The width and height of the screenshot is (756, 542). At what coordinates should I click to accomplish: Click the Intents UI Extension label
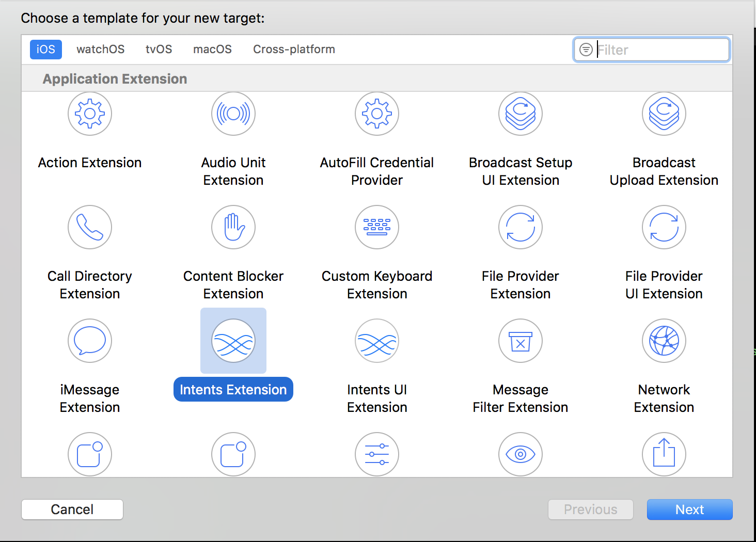click(x=377, y=398)
